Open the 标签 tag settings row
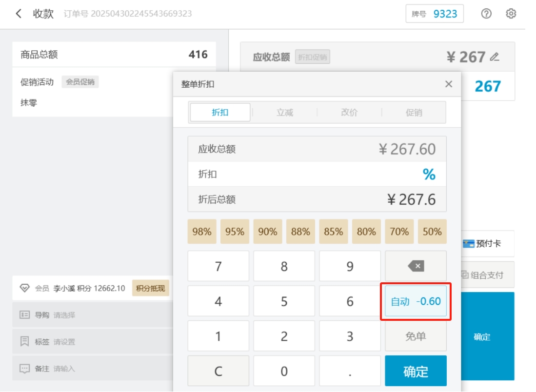Image resolution: width=536 pixels, height=392 pixels. pos(92,342)
